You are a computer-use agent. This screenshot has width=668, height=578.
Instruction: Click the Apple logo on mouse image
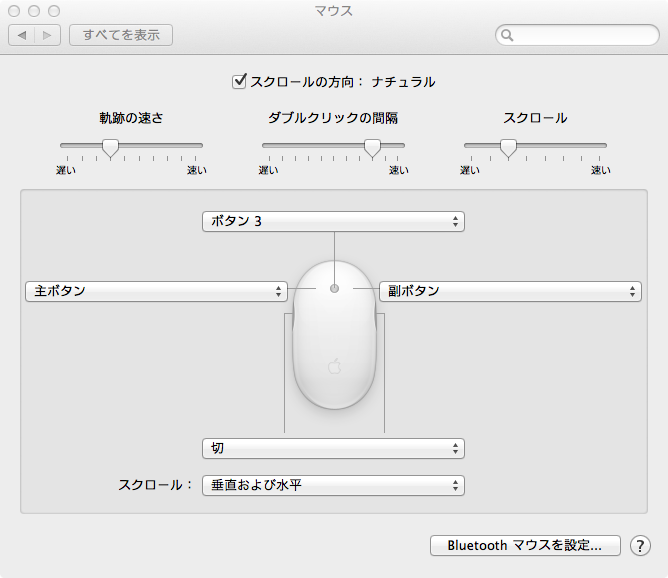334,366
